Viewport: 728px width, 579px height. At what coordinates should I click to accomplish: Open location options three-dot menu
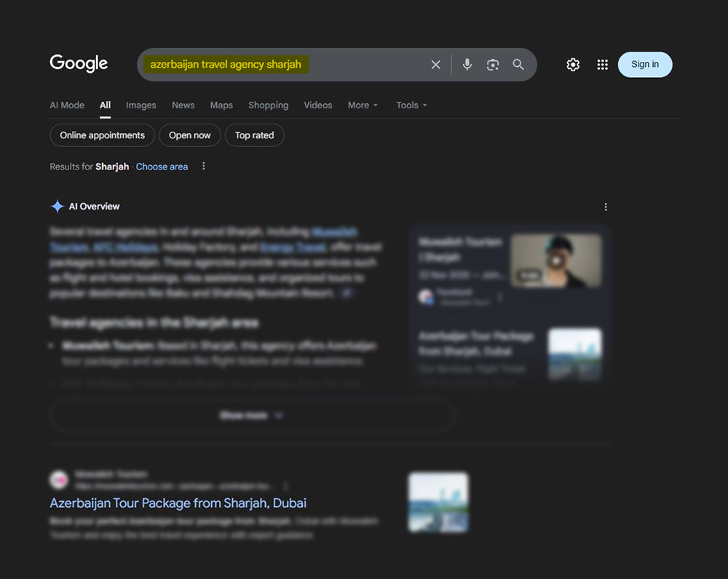203,166
